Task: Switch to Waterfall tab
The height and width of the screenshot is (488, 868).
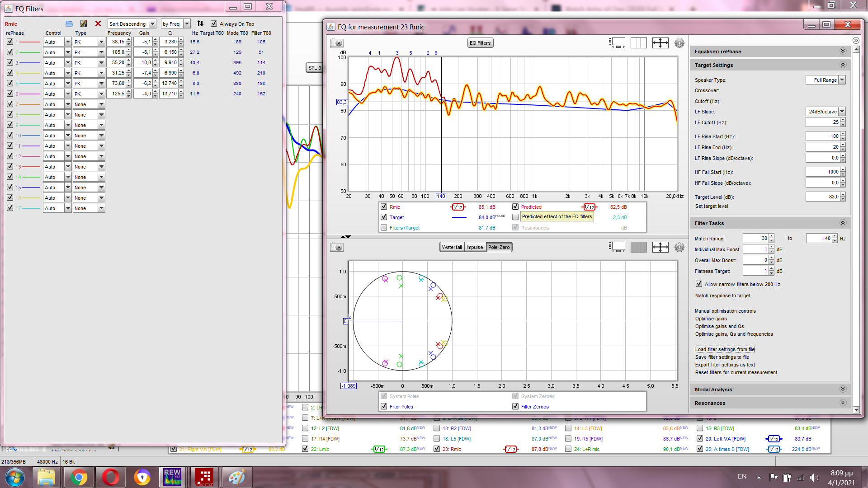Action: (452, 247)
